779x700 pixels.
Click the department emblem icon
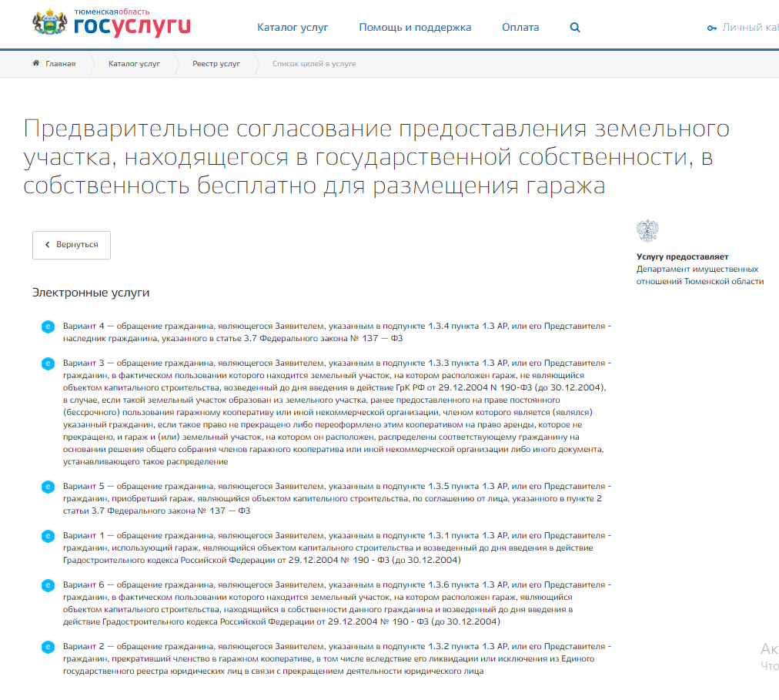(x=647, y=231)
